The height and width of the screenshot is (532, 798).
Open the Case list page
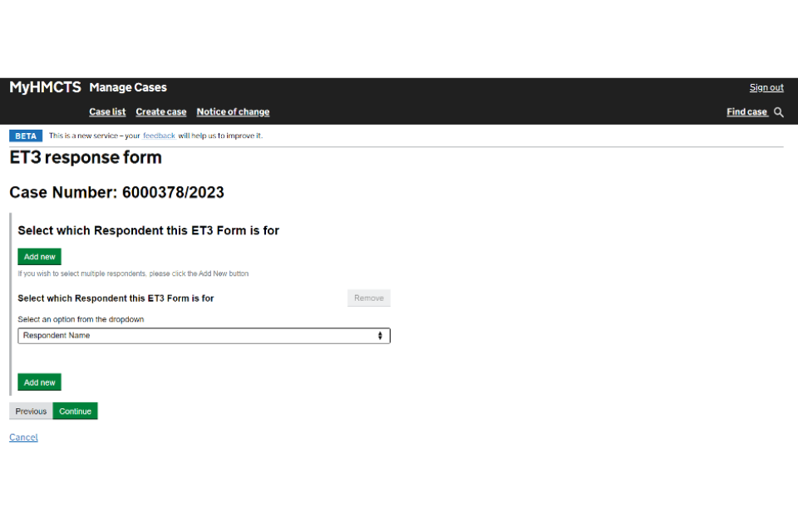pyautogui.click(x=107, y=111)
